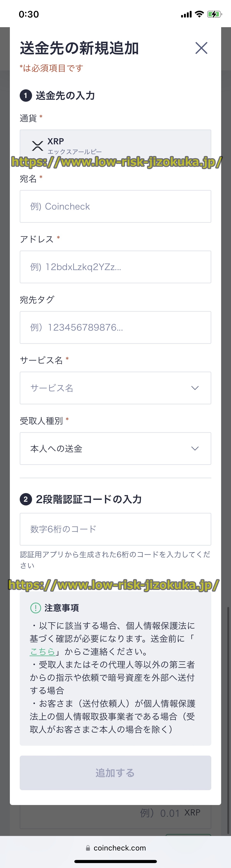Focus the 宛名 input field

[x=115, y=206]
